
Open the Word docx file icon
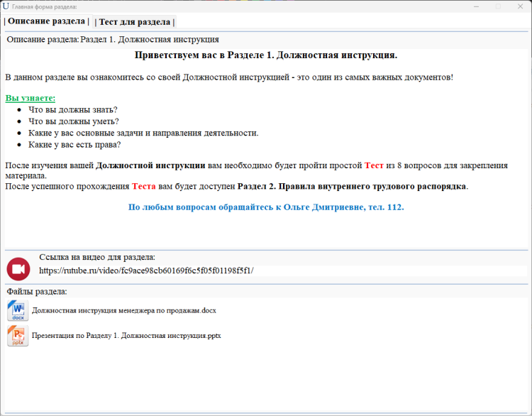pos(18,310)
